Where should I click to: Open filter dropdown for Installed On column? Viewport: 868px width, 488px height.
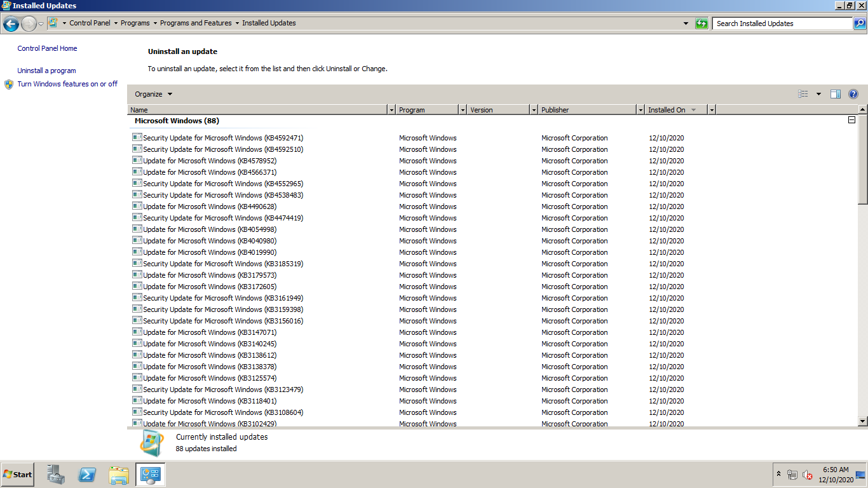(712, 110)
